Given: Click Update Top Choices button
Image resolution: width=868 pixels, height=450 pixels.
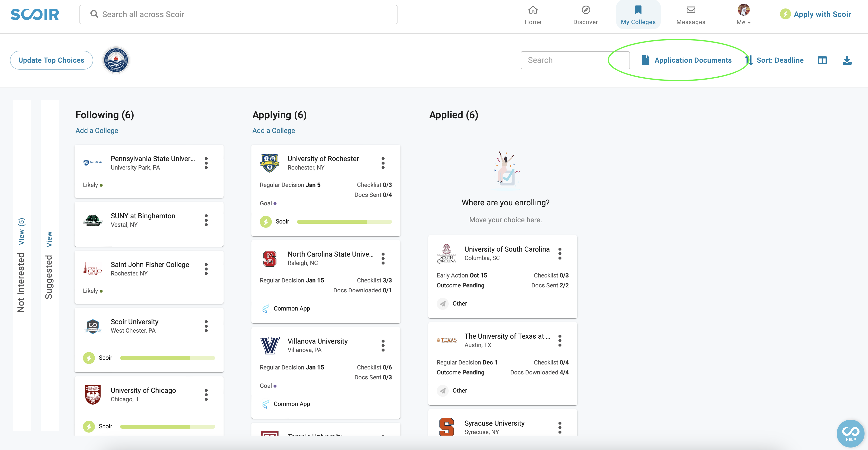Looking at the screenshot, I should coord(51,60).
